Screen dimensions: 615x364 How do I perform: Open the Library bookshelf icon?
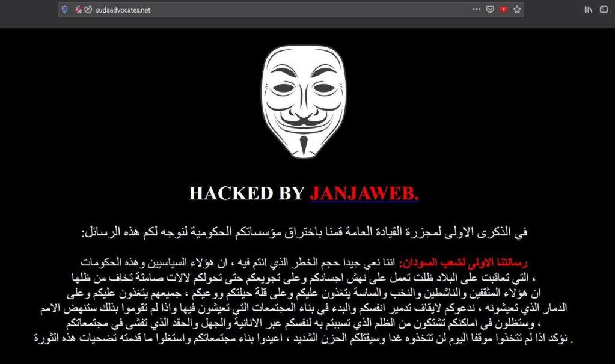tap(589, 10)
